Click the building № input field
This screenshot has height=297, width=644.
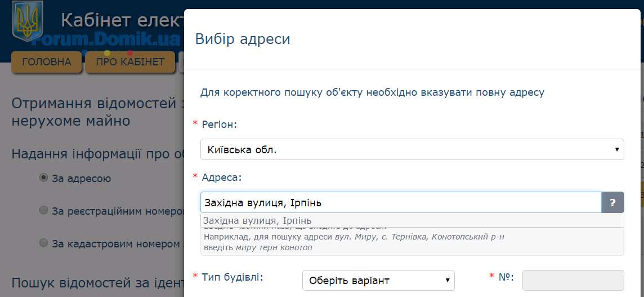click(x=573, y=281)
